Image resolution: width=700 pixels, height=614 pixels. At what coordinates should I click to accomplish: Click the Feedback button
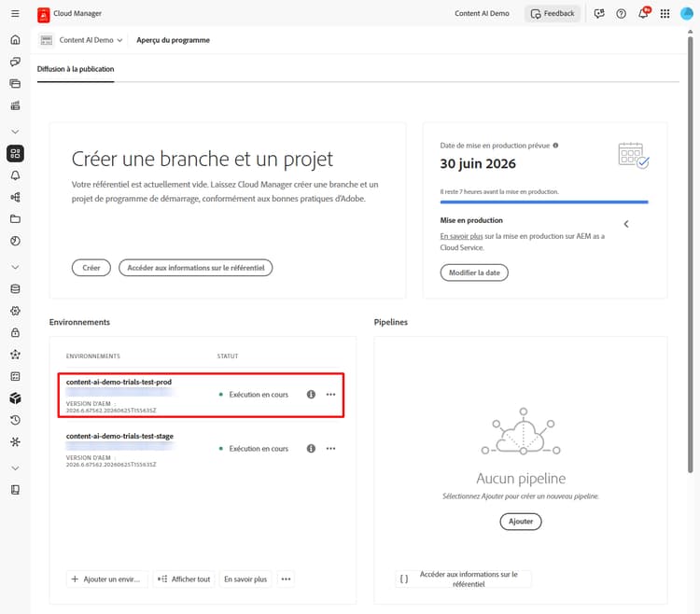coord(553,13)
